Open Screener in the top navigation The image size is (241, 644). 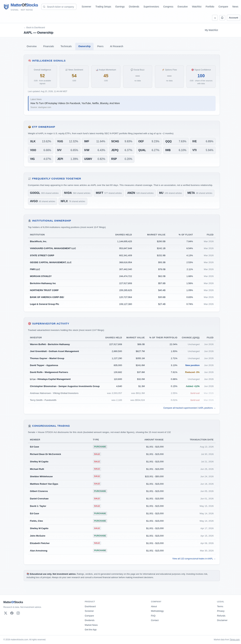86,6
